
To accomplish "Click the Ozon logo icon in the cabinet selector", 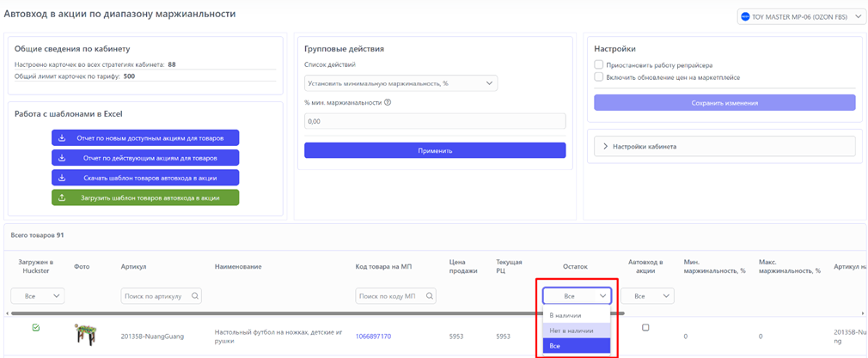I will click(744, 17).
